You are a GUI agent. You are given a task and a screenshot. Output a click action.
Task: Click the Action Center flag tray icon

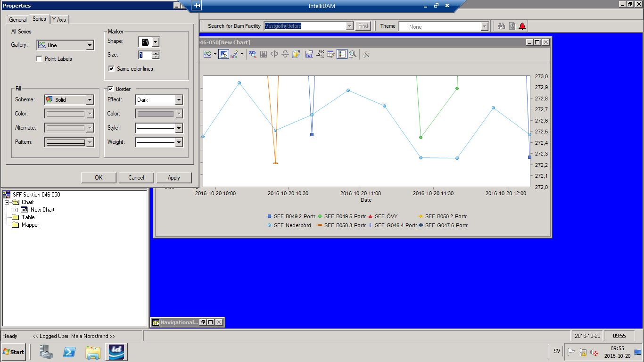571,352
